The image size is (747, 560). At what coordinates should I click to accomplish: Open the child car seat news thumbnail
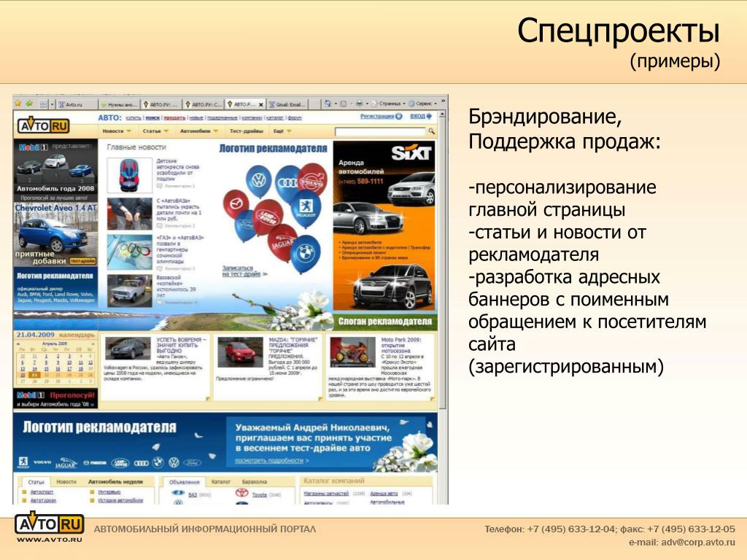point(130,175)
